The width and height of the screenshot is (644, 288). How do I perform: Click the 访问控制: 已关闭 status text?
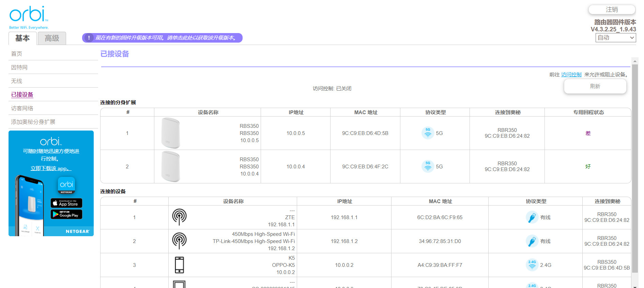(332, 89)
